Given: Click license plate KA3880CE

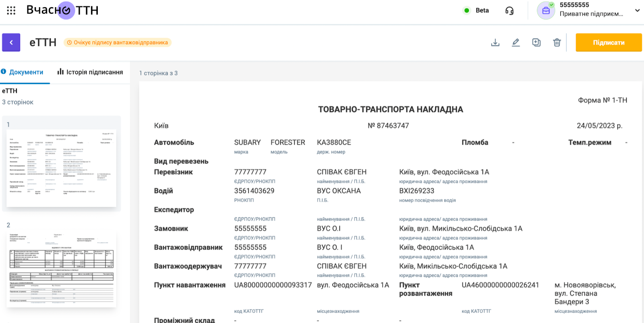Looking at the screenshot, I should (x=334, y=143).
